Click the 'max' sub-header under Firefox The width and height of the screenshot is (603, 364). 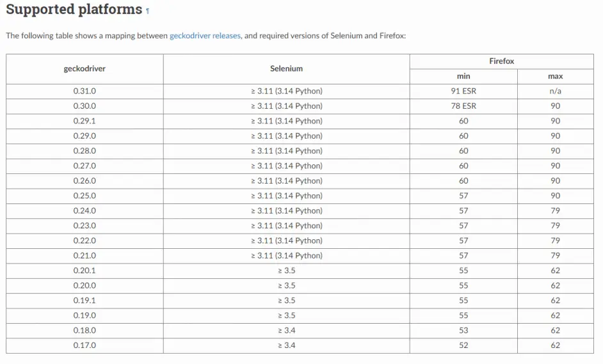(556, 77)
